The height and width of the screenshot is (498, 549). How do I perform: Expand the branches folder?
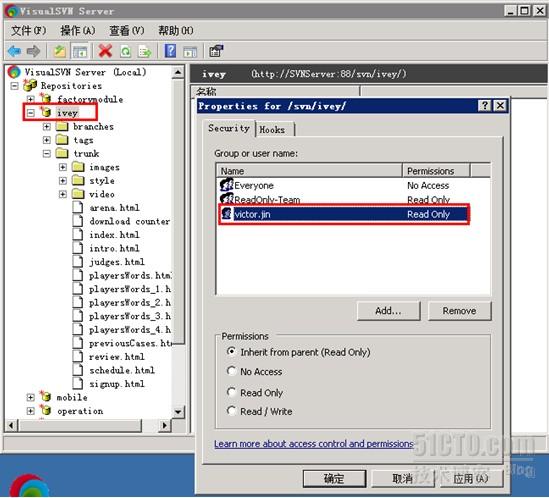[x=47, y=126]
